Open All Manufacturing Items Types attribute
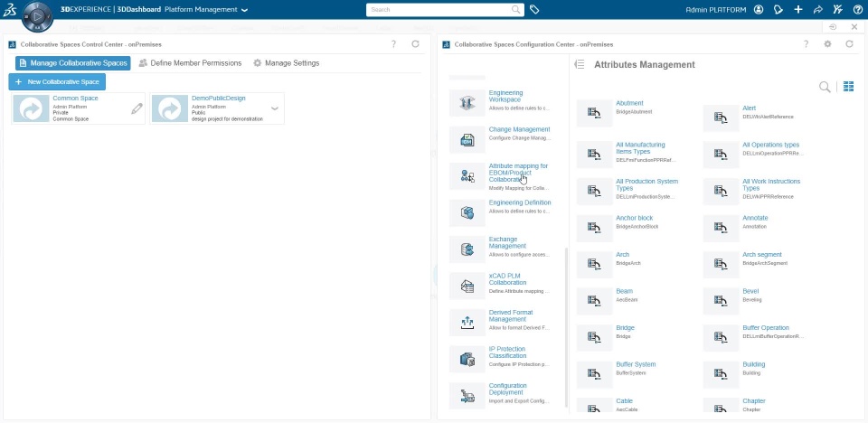Screen dimensions: 868x423 coord(640,148)
